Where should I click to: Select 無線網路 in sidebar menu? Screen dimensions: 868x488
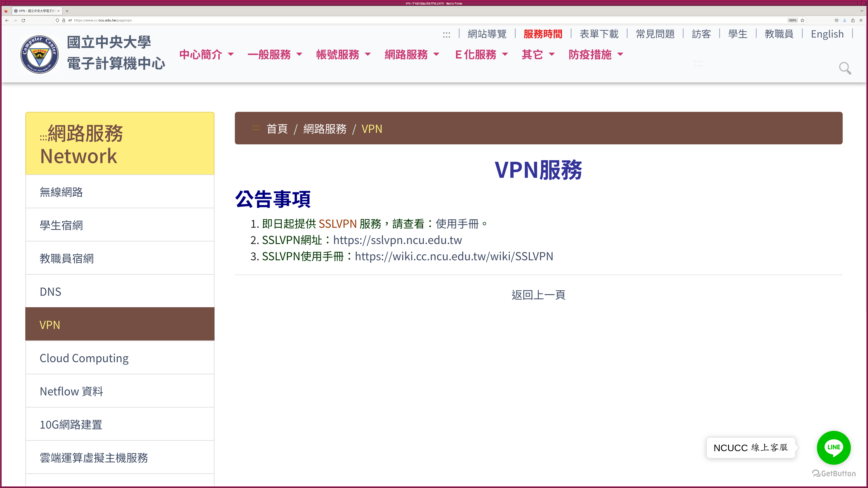[61, 192]
